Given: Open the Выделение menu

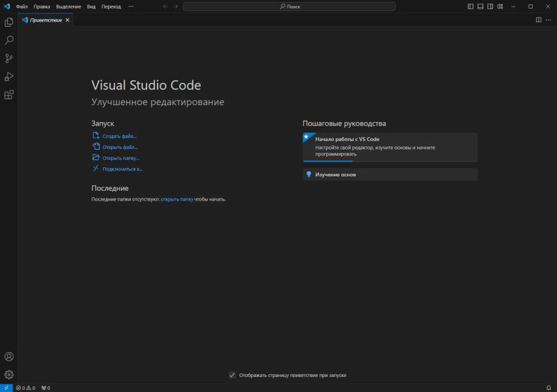Looking at the screenshot, I should click(x=69, y=7).
